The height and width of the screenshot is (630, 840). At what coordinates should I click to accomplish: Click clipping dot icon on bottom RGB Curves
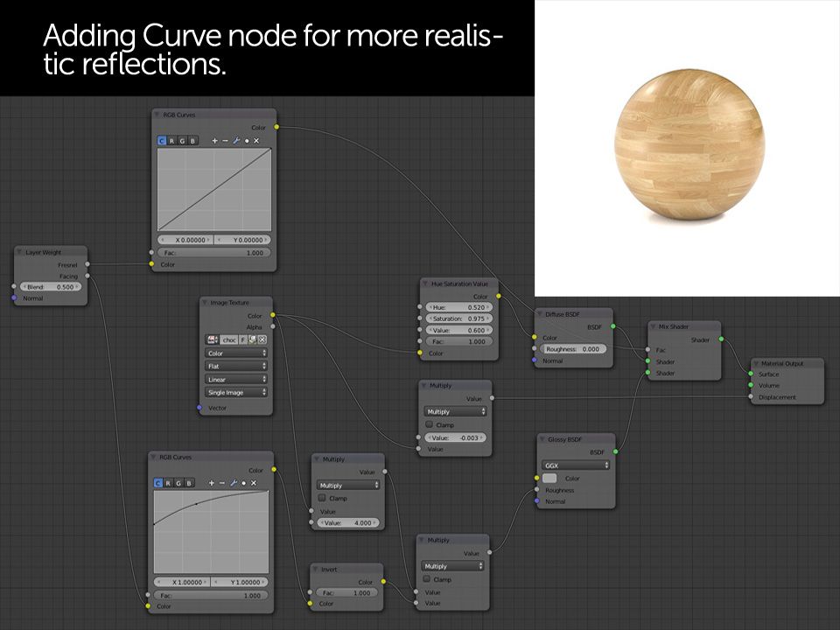pyautogui.click(x=243, y=483)
